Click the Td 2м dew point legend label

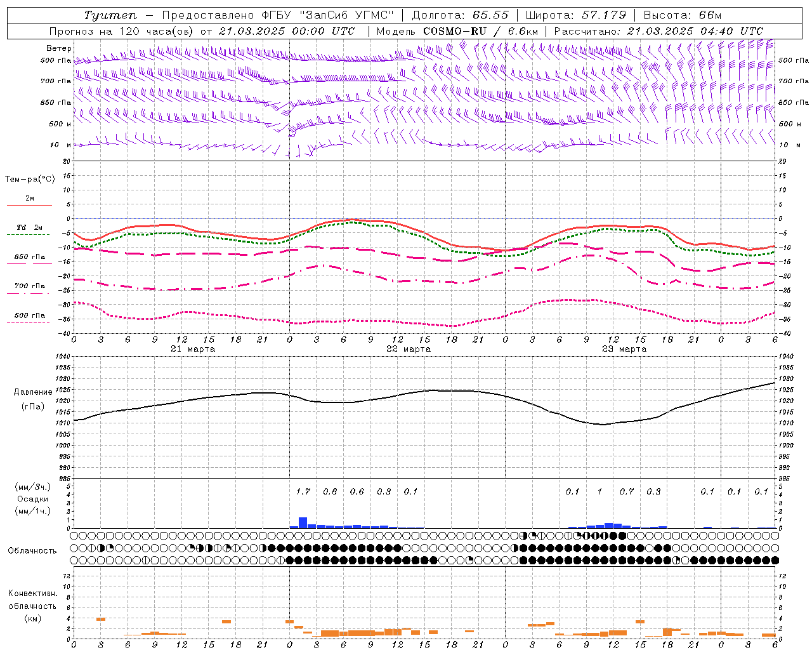30,227
